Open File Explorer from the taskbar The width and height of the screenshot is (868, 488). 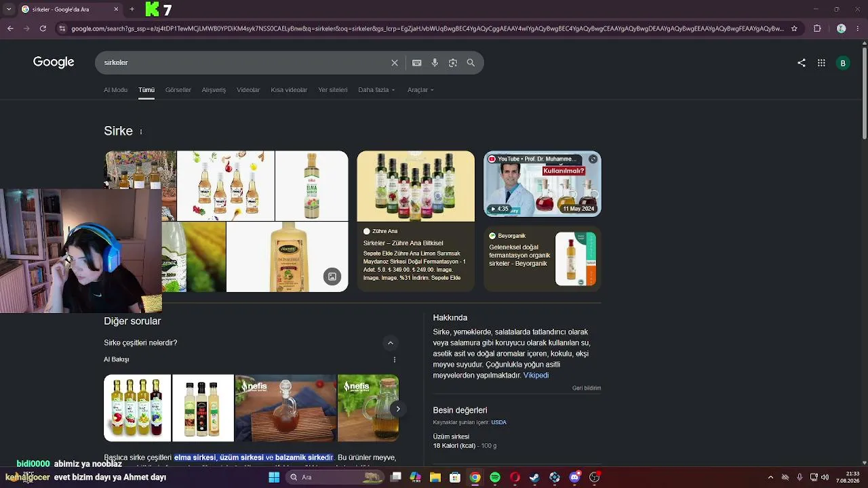(x=435, y=477)
